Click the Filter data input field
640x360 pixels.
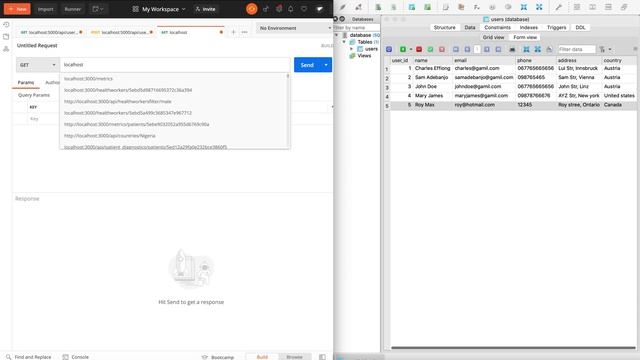(577, 49)
